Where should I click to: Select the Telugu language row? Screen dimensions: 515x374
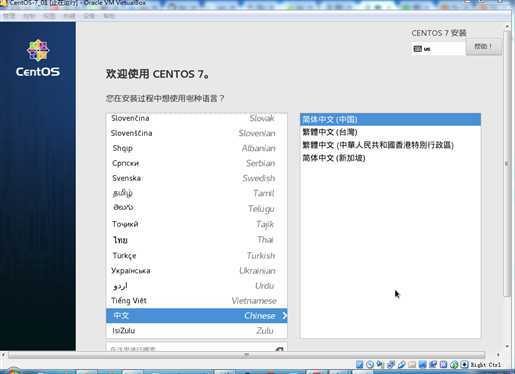pos(196,208)
